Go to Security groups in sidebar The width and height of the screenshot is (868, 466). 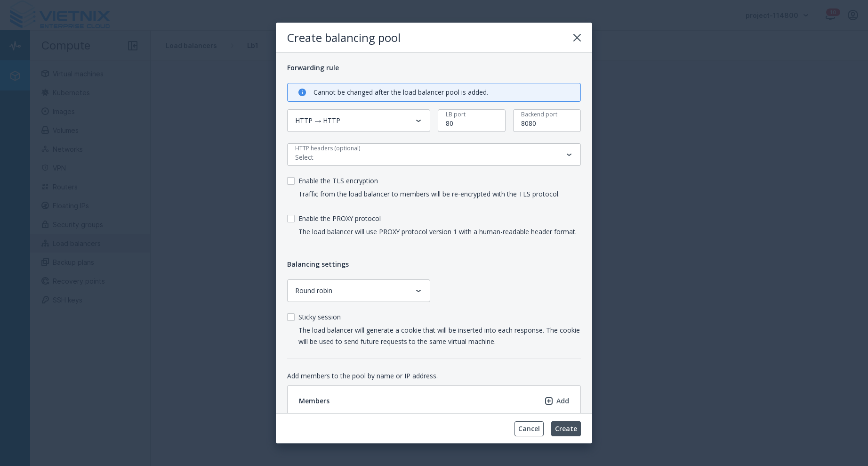[78, 225]
